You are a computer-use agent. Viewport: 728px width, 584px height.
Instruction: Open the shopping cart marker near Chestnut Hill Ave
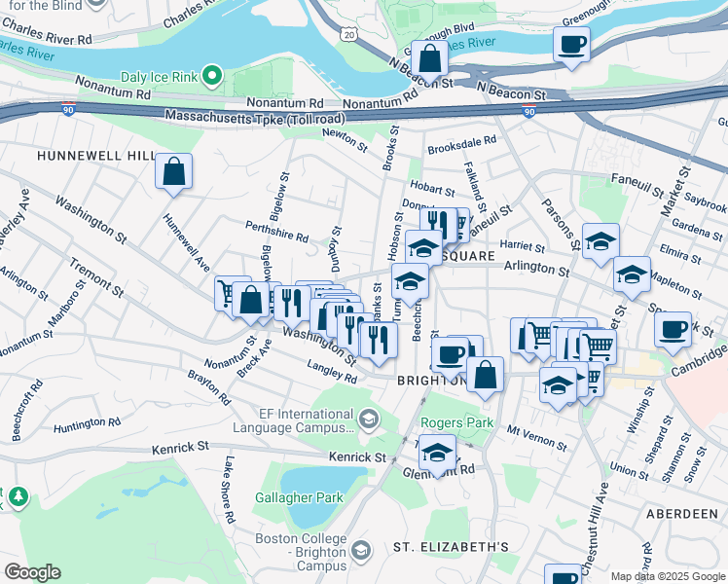coord(599,347)
